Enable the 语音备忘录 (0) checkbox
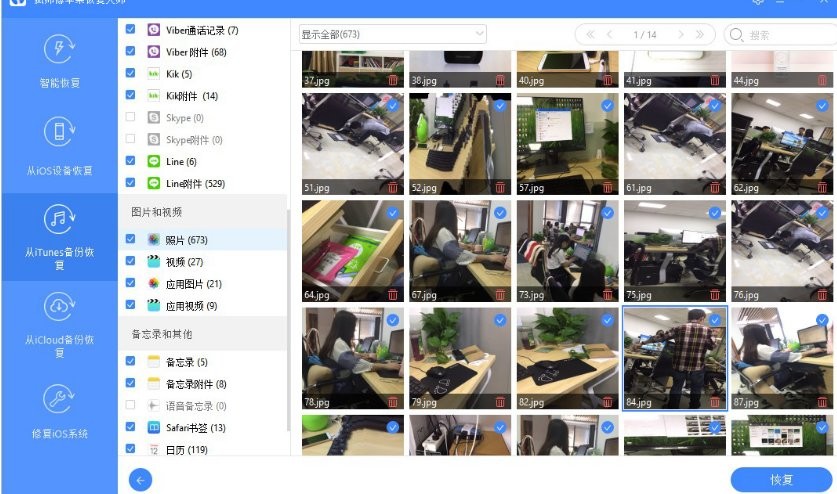 coord(130,405)
